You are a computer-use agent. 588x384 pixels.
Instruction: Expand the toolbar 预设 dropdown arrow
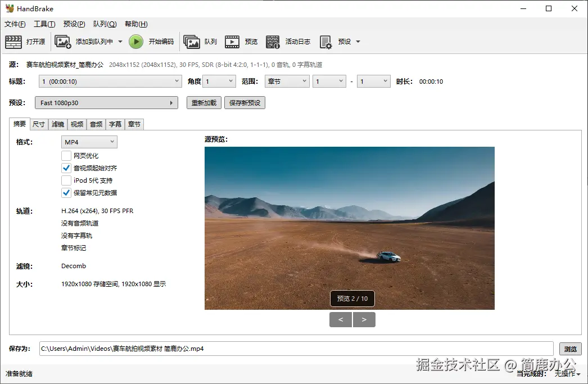point(358,42)
